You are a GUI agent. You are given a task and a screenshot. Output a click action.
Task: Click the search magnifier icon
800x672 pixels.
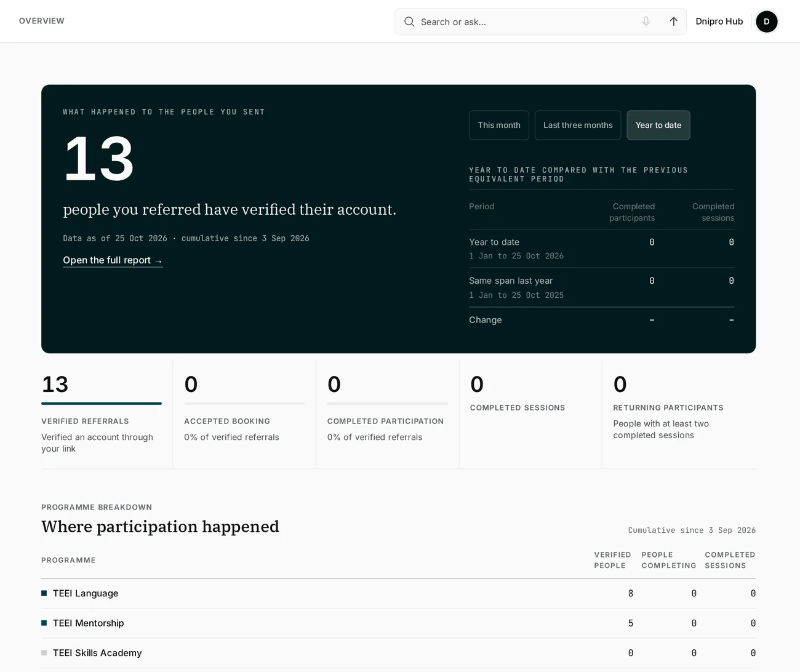(409, 22)
